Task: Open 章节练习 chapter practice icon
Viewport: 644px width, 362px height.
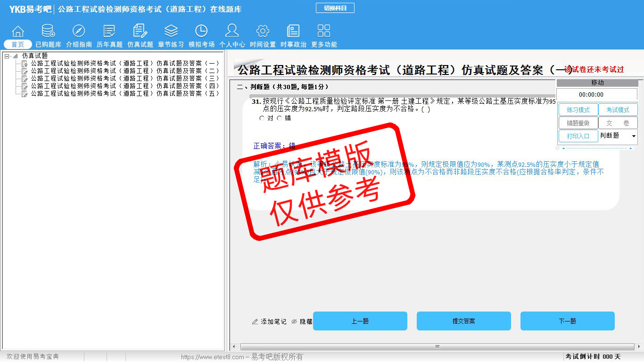Action: [171, 32]
